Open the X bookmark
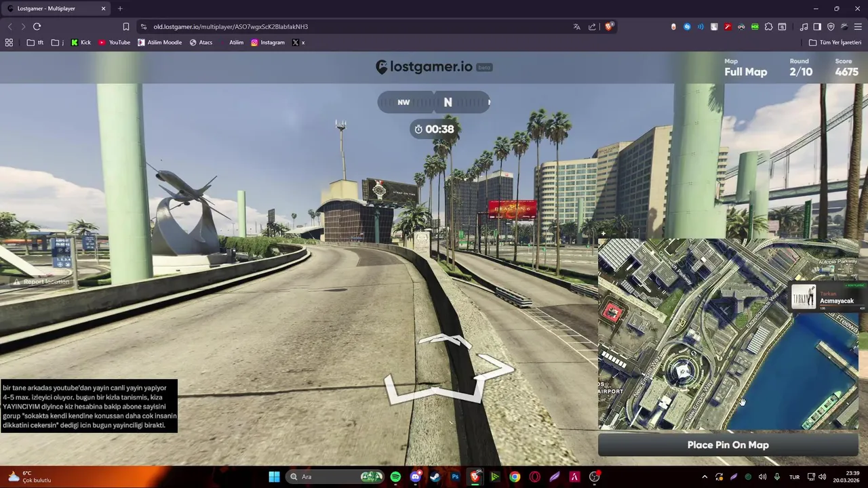The image size is (868, 488). [298, 42]
